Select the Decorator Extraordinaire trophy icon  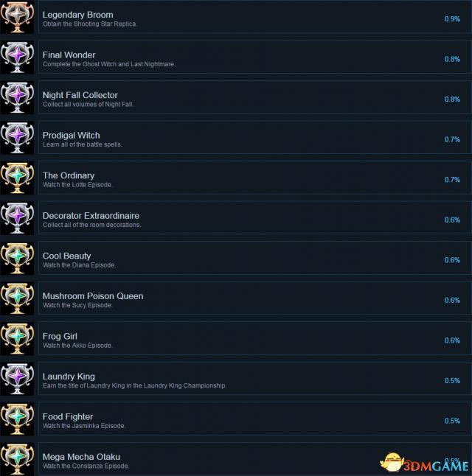point(17,218)
